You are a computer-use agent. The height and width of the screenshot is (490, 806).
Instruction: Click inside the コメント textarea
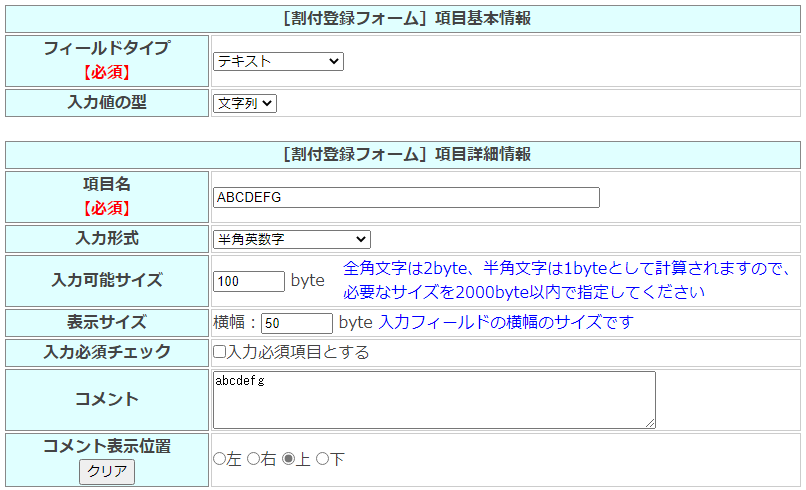[434, 400]
